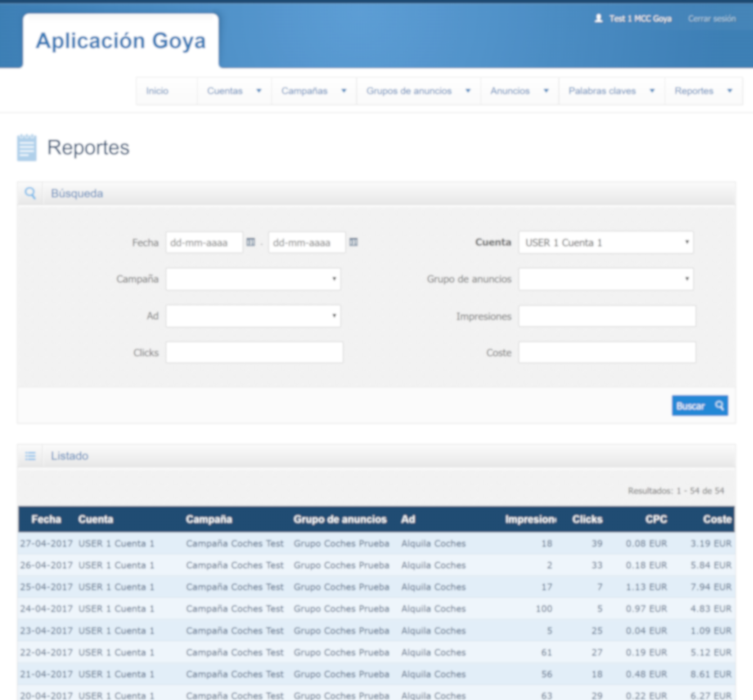Screen dimensions: 753x700
Task: Click into the Coste input field
Action: (607, 352)
